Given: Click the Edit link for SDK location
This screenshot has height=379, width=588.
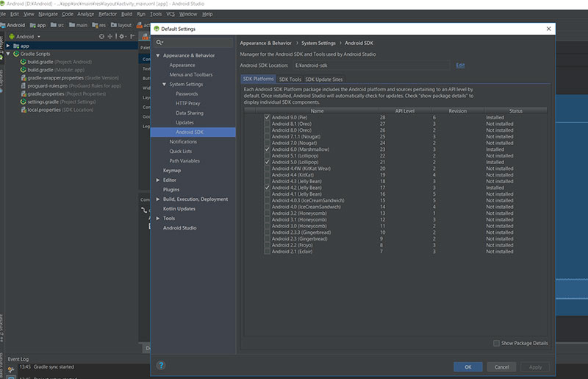Looking at the screenshot, I should (460, 65).
